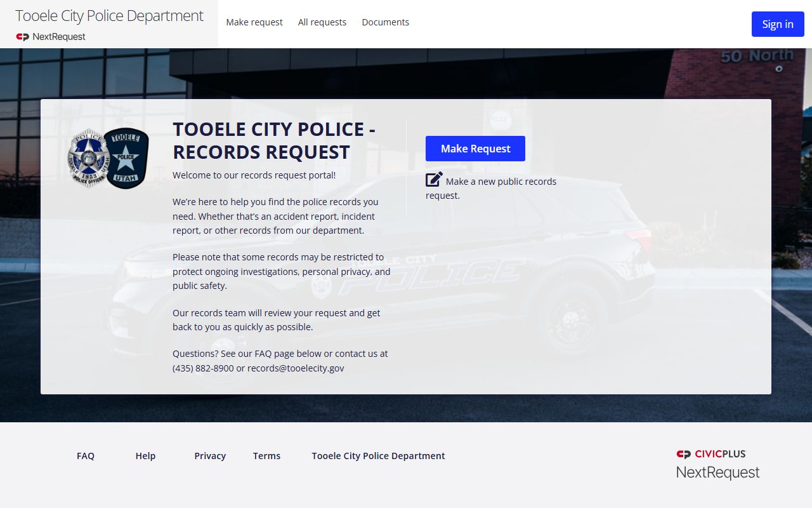Open the Terms footer link
The image size is (812, 508).
click(x=266, y=456)
